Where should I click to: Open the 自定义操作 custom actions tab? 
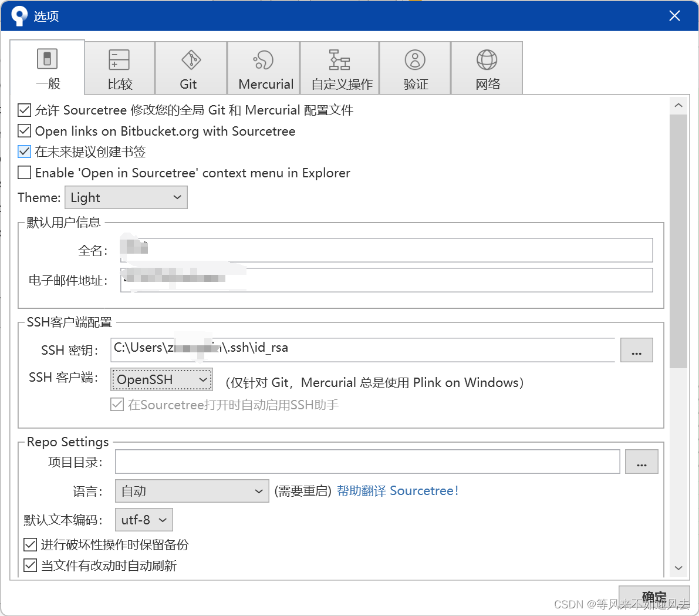click(x=340, y=68)
